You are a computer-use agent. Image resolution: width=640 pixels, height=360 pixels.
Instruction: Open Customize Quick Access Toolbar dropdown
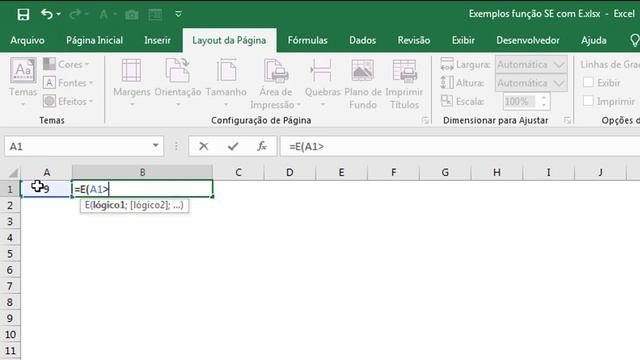[178, 14]
